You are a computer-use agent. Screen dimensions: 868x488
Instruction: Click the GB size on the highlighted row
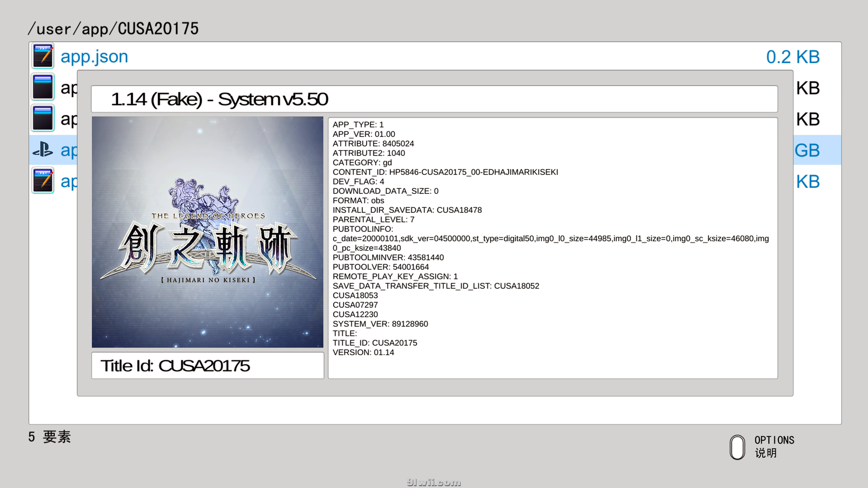tap(807, 150)
